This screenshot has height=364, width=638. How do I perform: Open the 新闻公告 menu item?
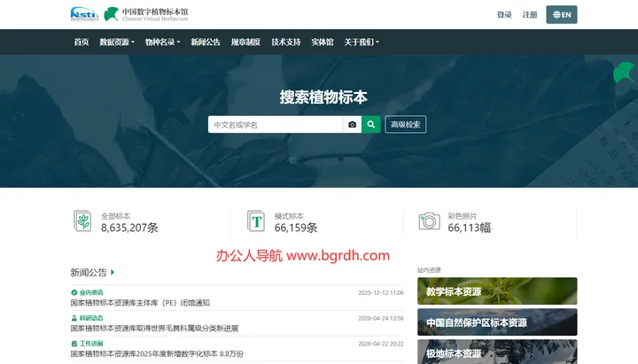click(206, 42)
